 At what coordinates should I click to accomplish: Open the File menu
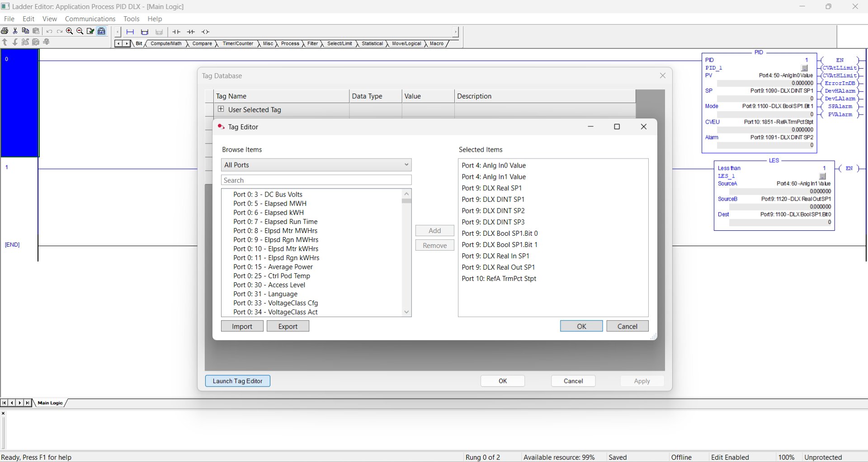9,19
